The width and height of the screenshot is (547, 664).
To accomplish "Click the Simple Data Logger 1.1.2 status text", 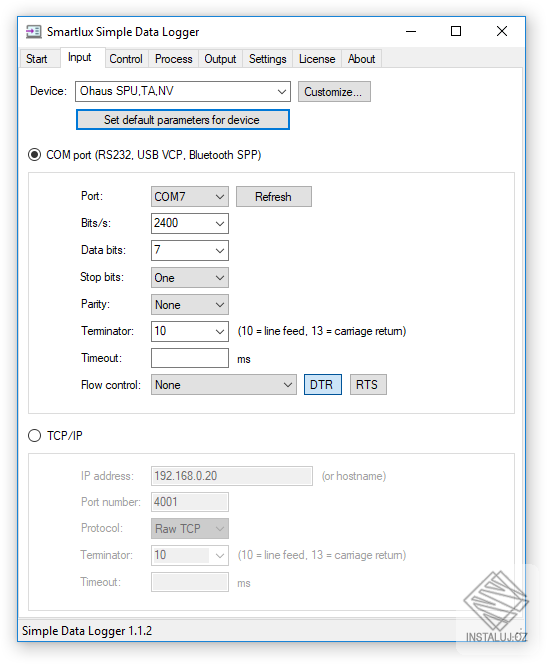I will [87, 631].
